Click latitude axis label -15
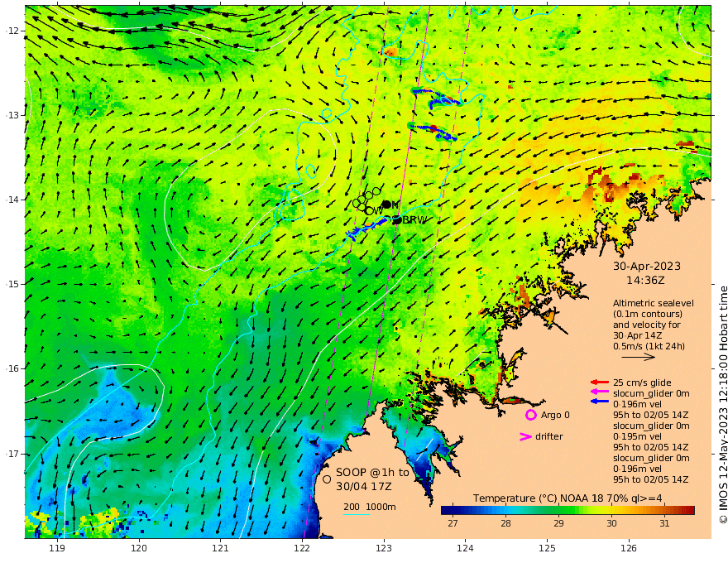 (x=12, y=284)
